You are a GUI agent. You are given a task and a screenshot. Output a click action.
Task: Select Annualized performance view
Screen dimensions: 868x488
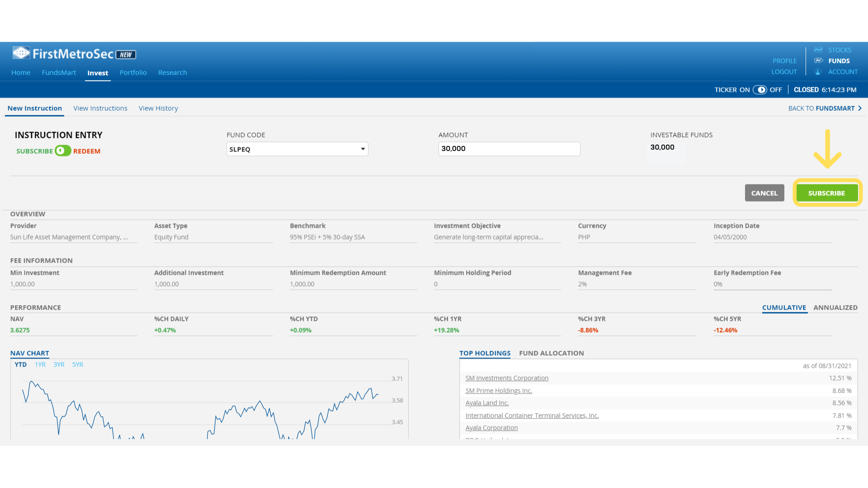(x=835, y=308)
